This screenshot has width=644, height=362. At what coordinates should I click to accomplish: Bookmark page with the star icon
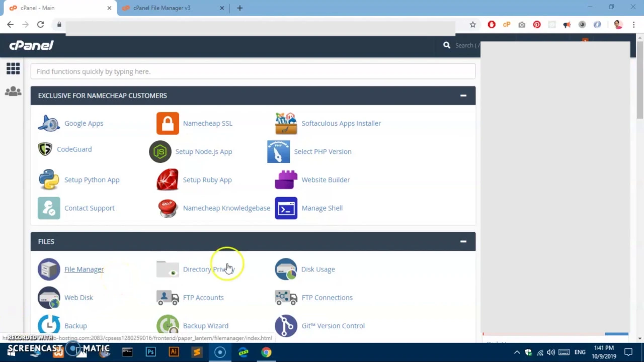(x=472, y=24)
